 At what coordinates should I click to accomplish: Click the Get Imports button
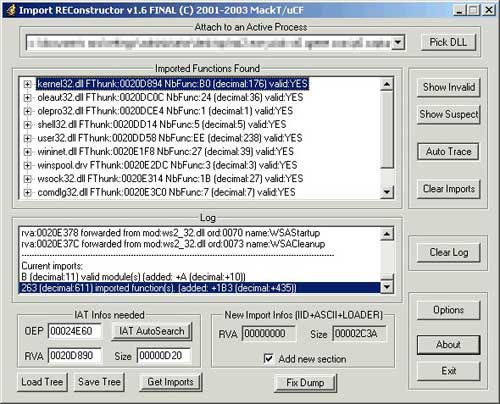pos(171,382)
